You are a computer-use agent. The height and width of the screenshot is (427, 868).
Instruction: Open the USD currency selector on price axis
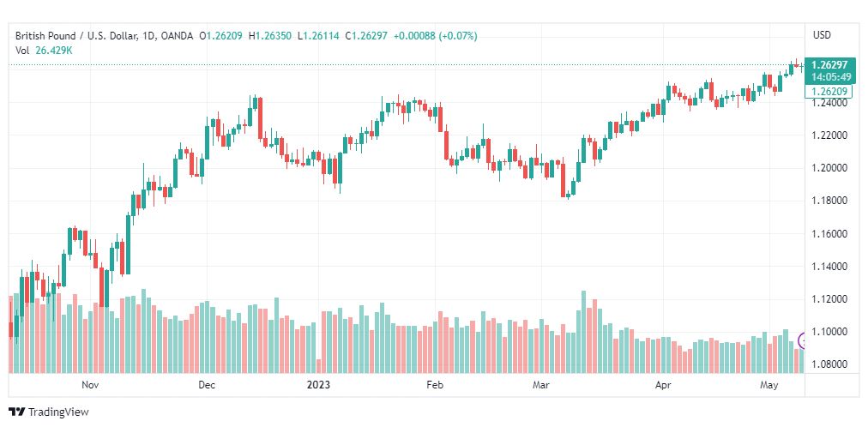pos(822,35)
